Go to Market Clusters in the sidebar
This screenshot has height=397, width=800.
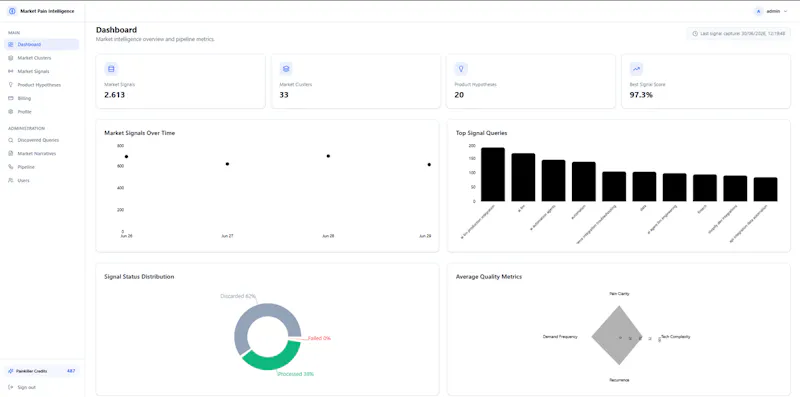point(41,58)
